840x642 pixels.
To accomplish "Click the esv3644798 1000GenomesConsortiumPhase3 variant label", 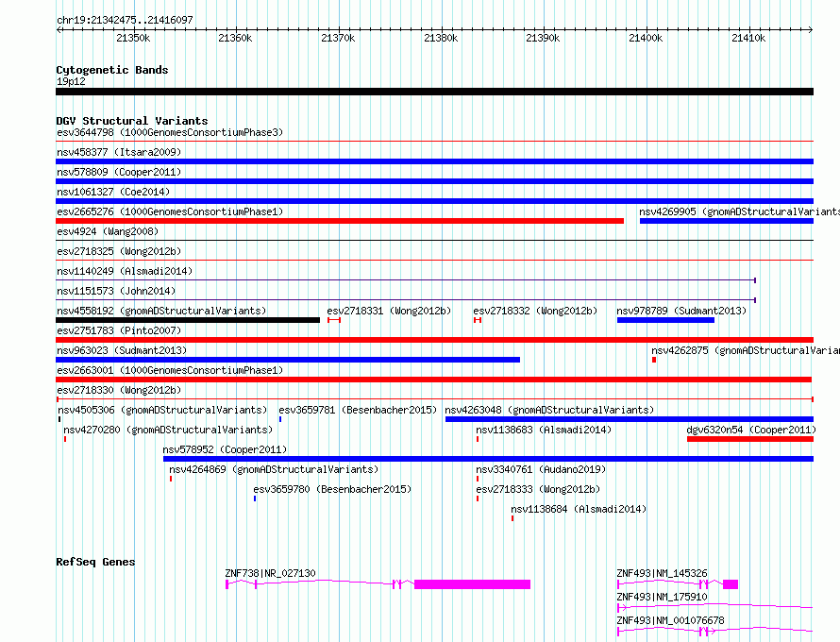I will click(170, 132).
